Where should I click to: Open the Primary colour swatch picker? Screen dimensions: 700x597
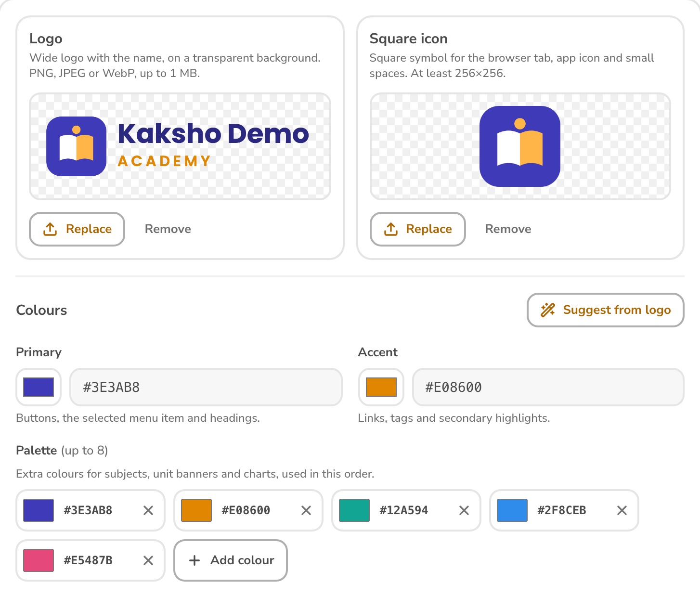point(39,387)
